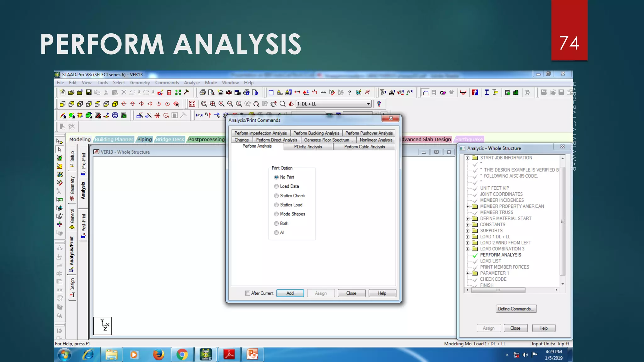The height and width of the screenshot is (362, 644).
Task: Click the green plus cursor in left toolbar
Action: (x=59, y=224)
